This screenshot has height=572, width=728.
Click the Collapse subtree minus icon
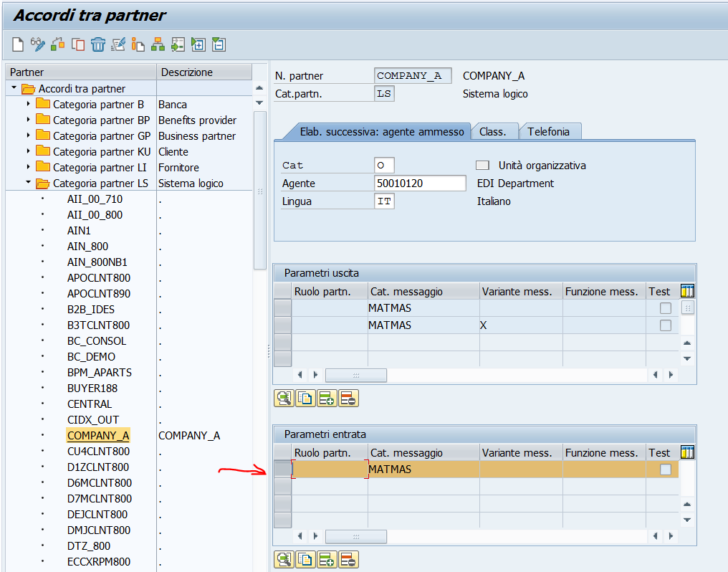(219, 44)
